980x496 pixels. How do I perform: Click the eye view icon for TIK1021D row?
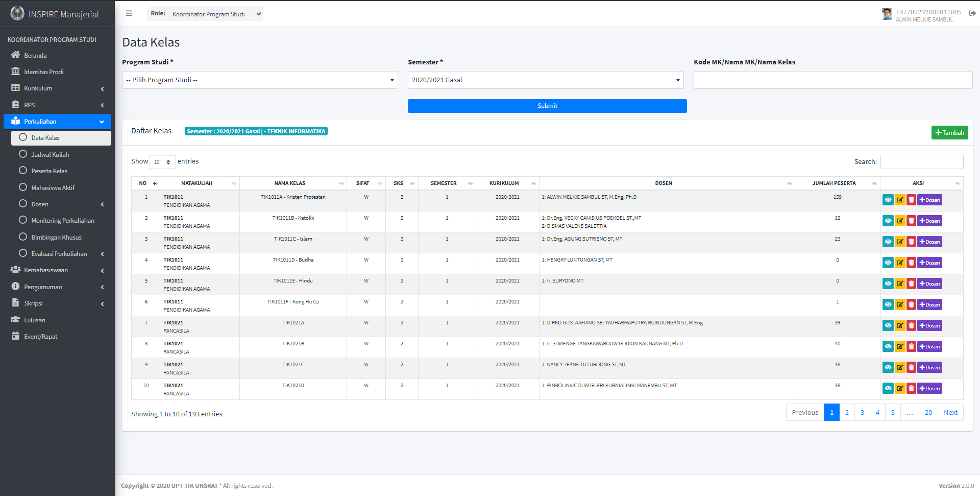coord(888,389)
